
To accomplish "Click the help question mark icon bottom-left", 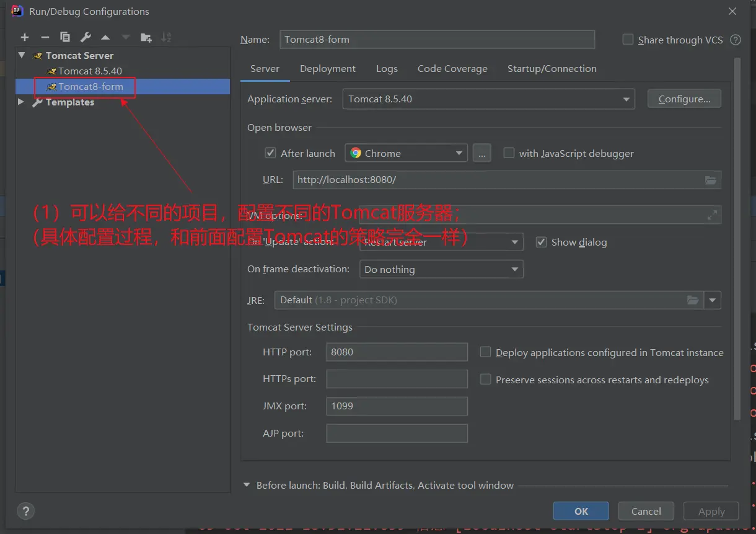I will tap(25, 511).
